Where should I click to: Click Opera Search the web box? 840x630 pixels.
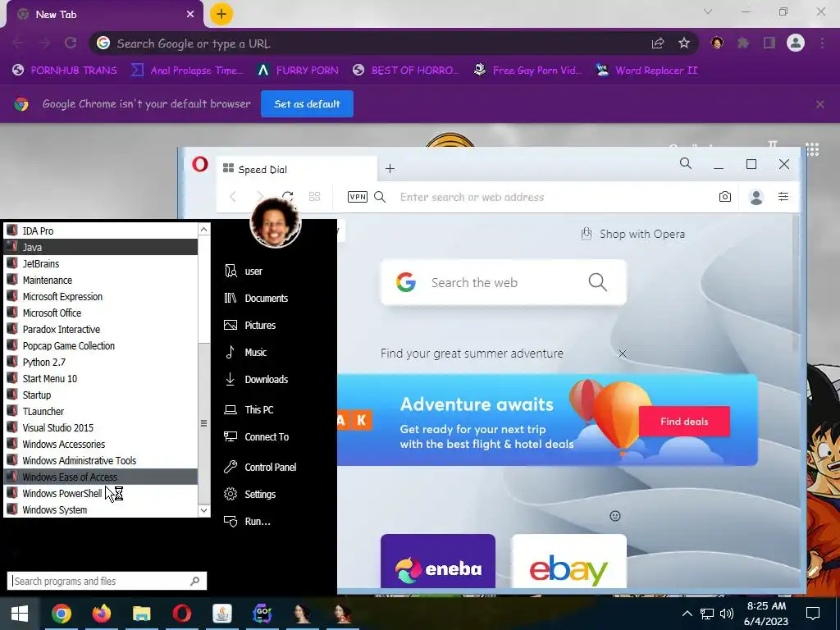click(503, 282)
